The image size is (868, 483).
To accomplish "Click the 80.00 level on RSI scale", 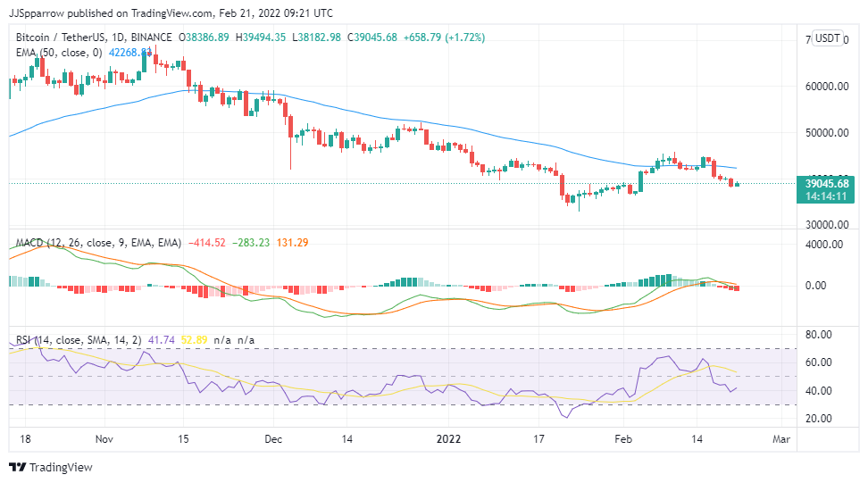I will (x=819, y=335).
